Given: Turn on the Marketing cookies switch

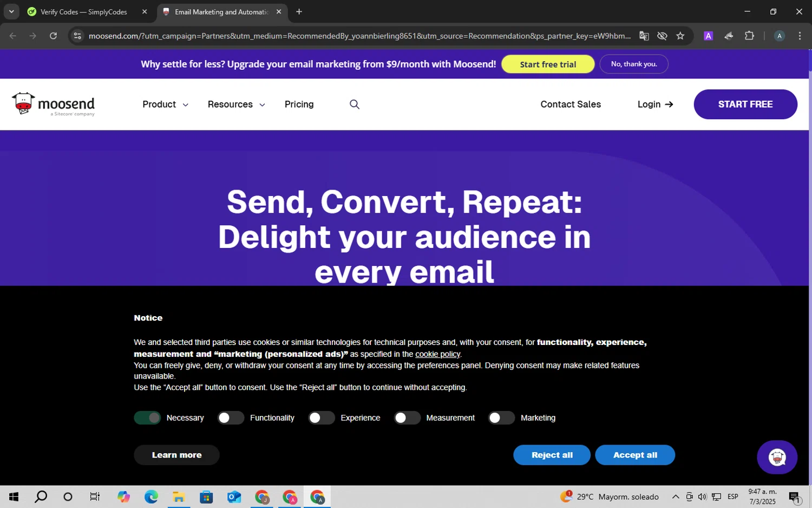Looking at the screenshot, I should click(x=501, y=418).
